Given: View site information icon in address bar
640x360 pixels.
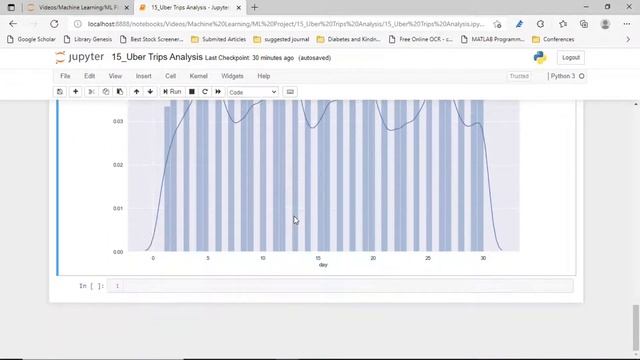Looking at the screenshot, I should (x=78, y=24).
